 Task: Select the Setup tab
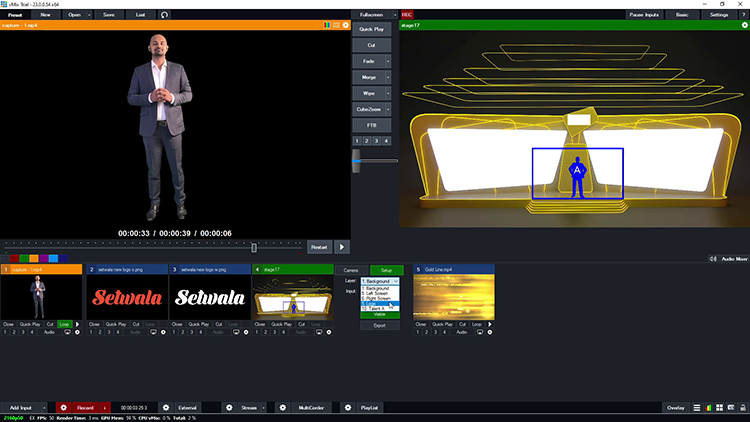pos(386,270)
